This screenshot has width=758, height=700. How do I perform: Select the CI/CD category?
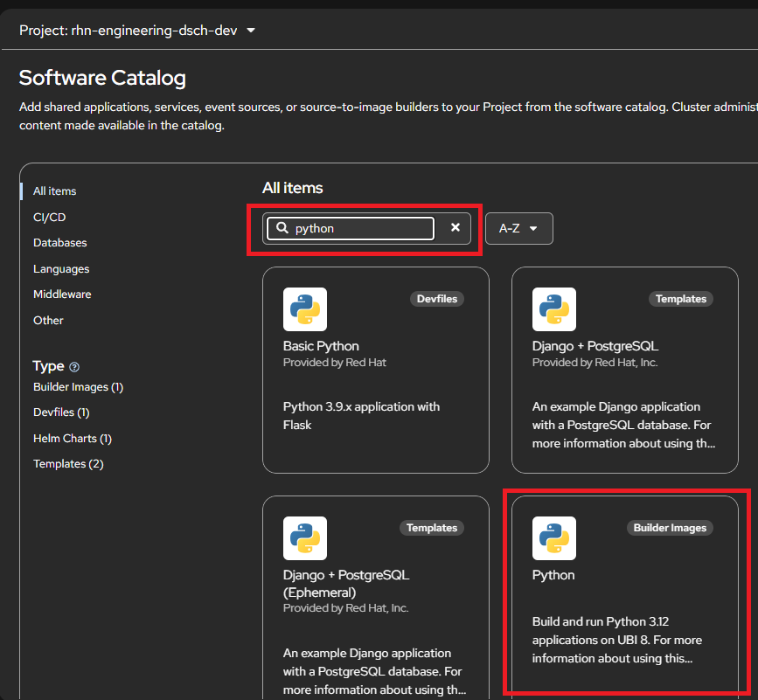49,218
